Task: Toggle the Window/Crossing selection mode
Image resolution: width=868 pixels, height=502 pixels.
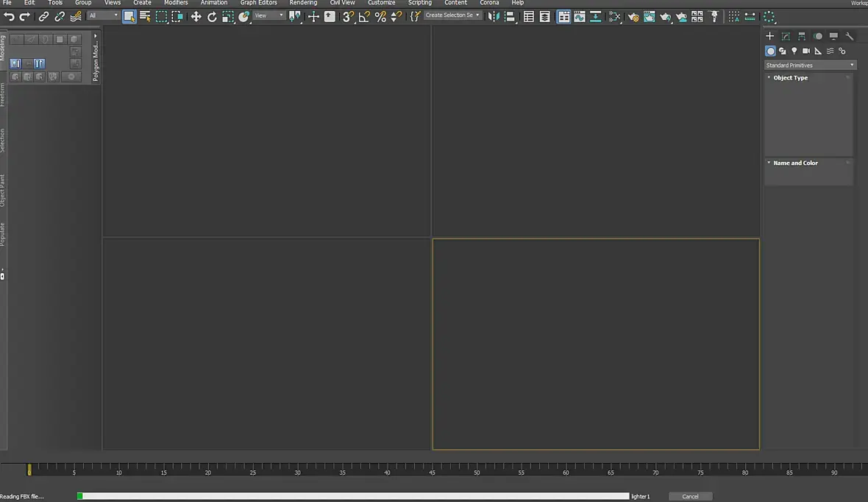Action: click(x=177, y=17)
